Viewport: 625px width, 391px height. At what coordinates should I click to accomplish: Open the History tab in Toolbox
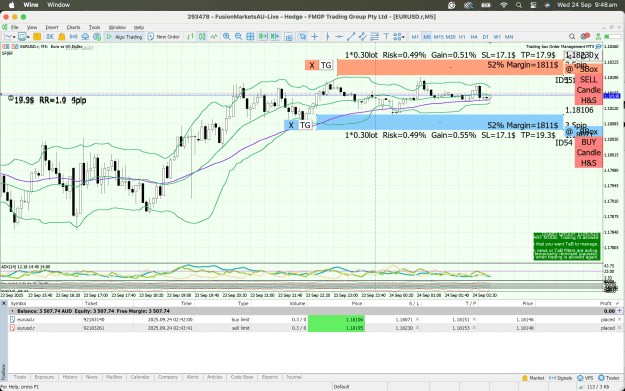pos(70,377)
